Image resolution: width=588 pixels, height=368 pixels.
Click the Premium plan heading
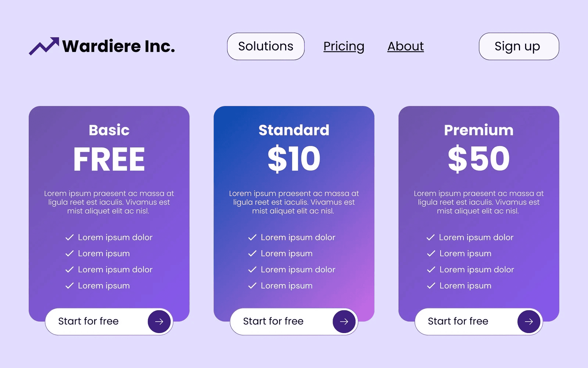coord(478,130)
